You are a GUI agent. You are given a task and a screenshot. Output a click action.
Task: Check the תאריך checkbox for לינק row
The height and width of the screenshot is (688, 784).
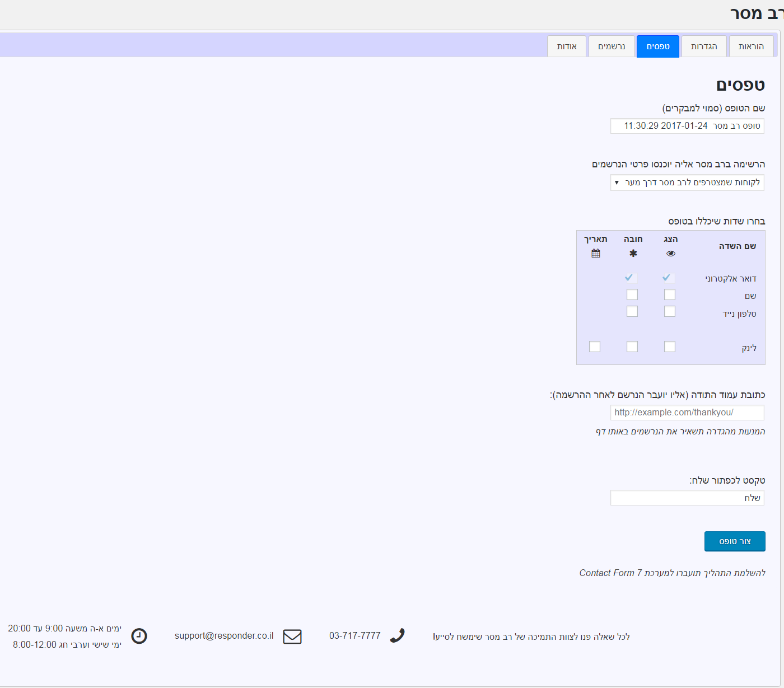595,347
